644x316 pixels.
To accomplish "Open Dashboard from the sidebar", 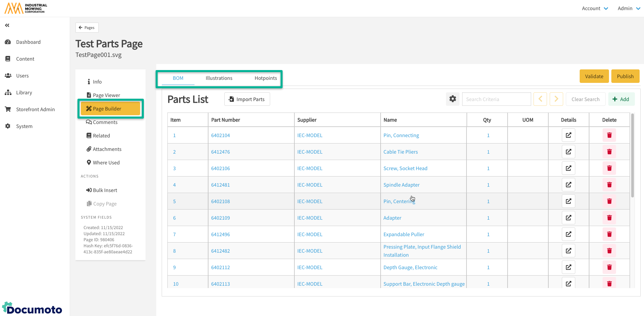I will pyautogui.click(x=28, y=42).
